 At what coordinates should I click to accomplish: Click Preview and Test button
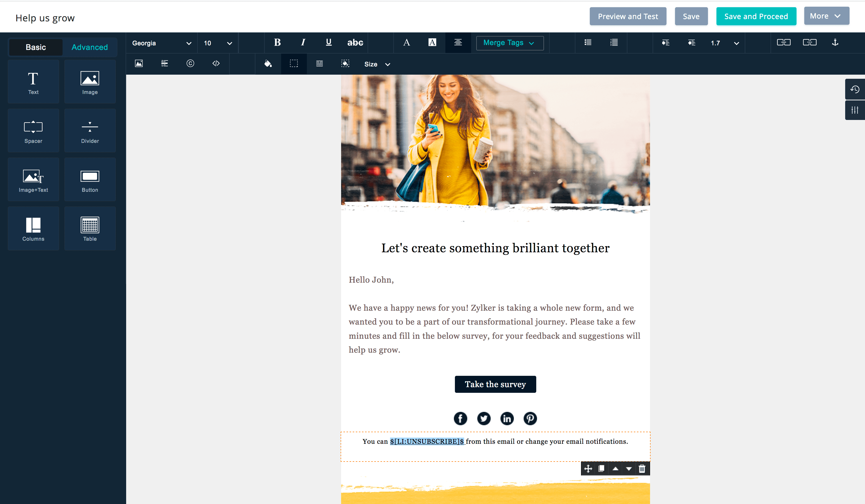[628, 16]
